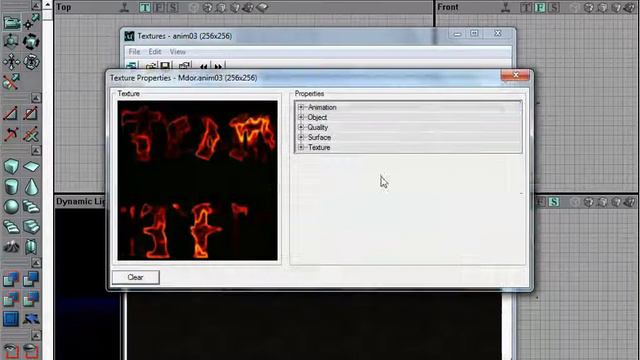Select the Actor Rotate tool
This screenshot has height=360, width=640.
click(31, 42)
